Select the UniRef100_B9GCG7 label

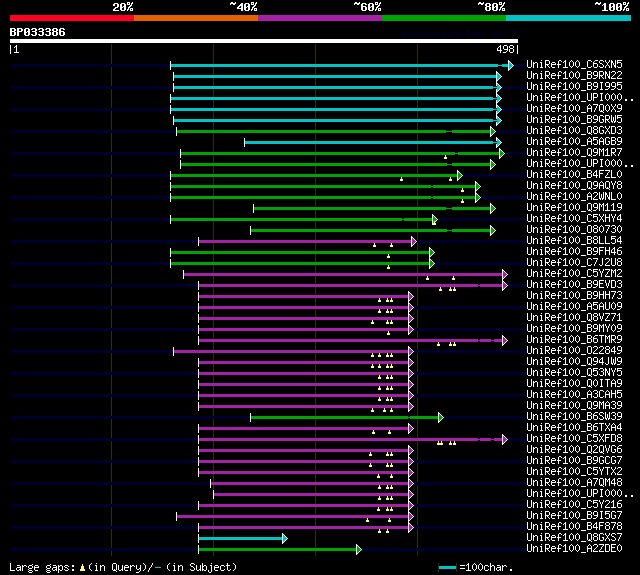[x=574, y=461]
